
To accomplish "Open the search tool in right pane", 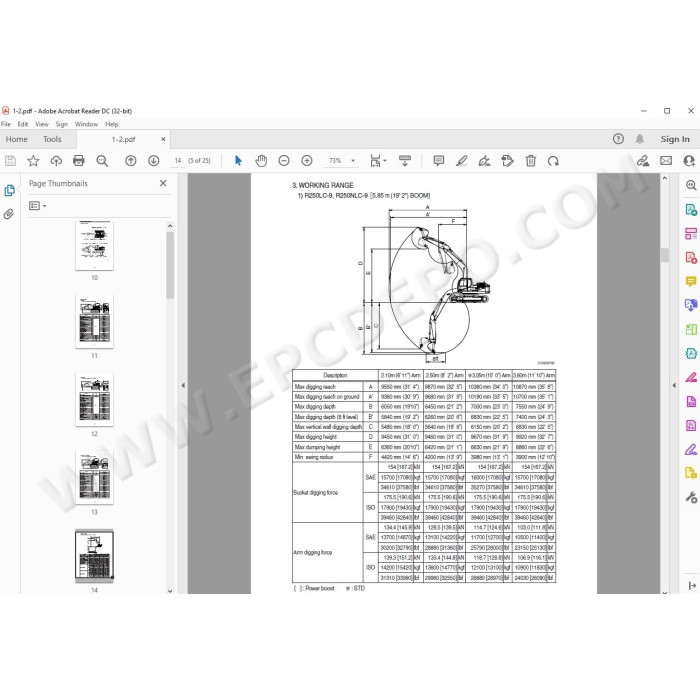I will (x=691, y=185).
